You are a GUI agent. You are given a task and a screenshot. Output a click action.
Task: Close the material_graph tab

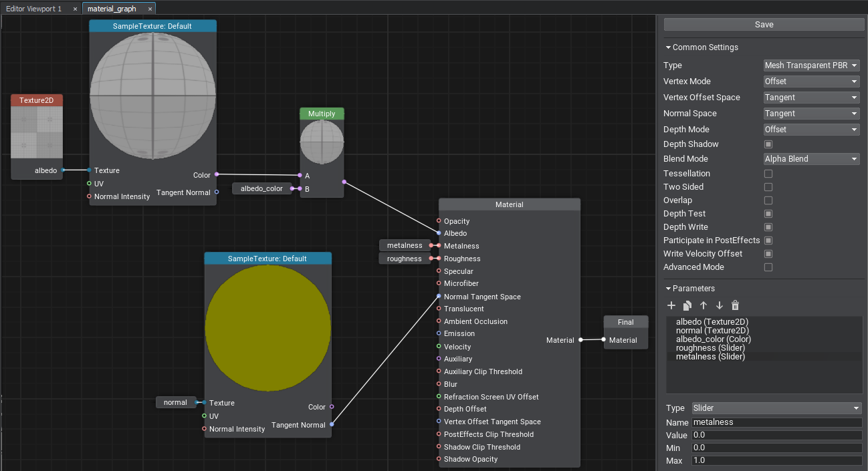point(150,9)
